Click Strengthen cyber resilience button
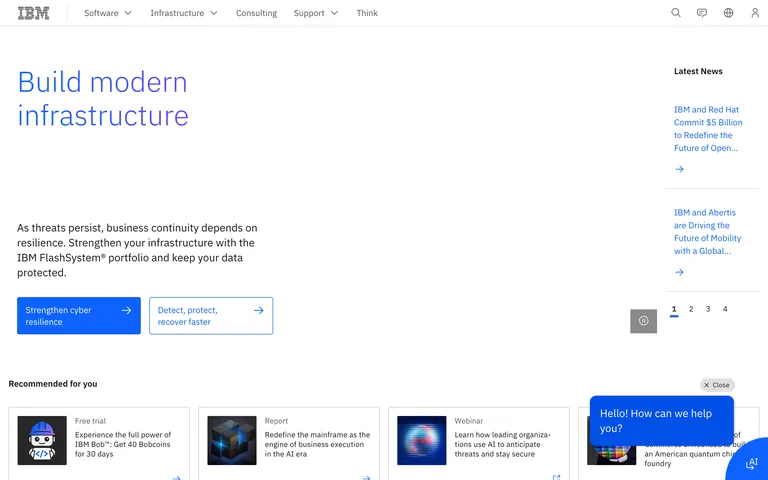The width and height of the screenshot is (768, 480). click(79, 315)
